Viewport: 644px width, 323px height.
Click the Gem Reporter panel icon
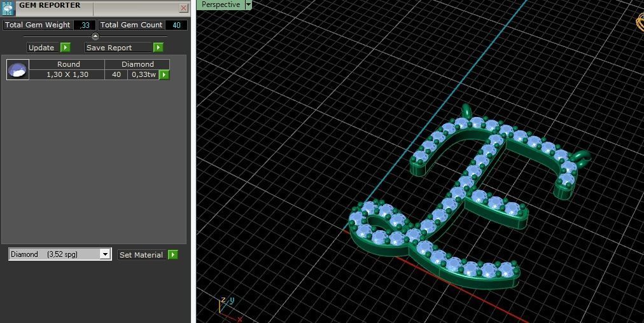[x=8, y=8]
